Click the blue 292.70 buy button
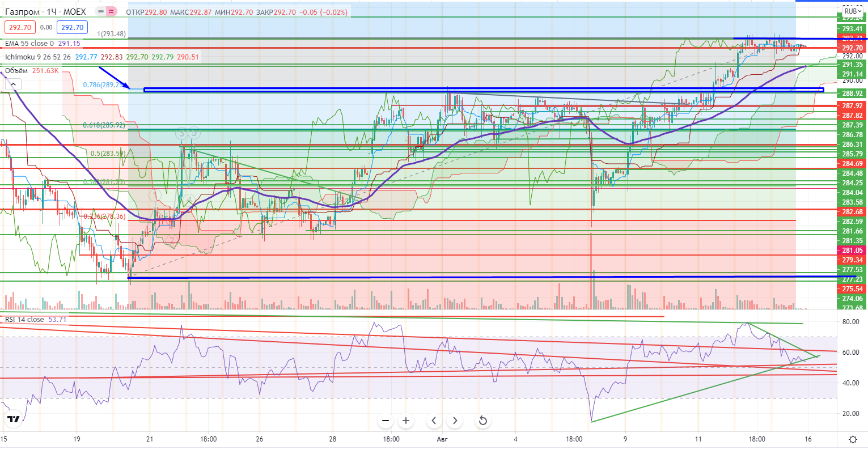Image resolution: width=868 pixels, height=450 pixels. pyautogui.click(x=72, y=27)
